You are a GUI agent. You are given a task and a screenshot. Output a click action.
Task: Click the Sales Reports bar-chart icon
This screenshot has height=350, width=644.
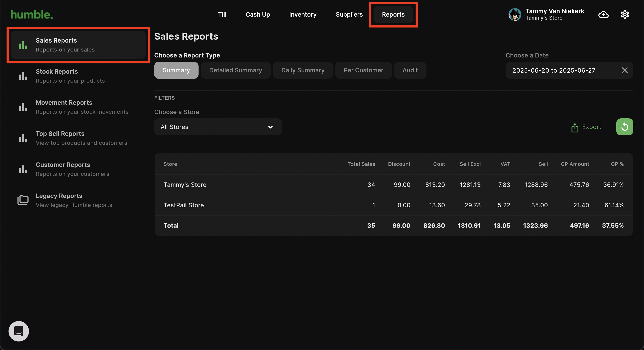23,45
